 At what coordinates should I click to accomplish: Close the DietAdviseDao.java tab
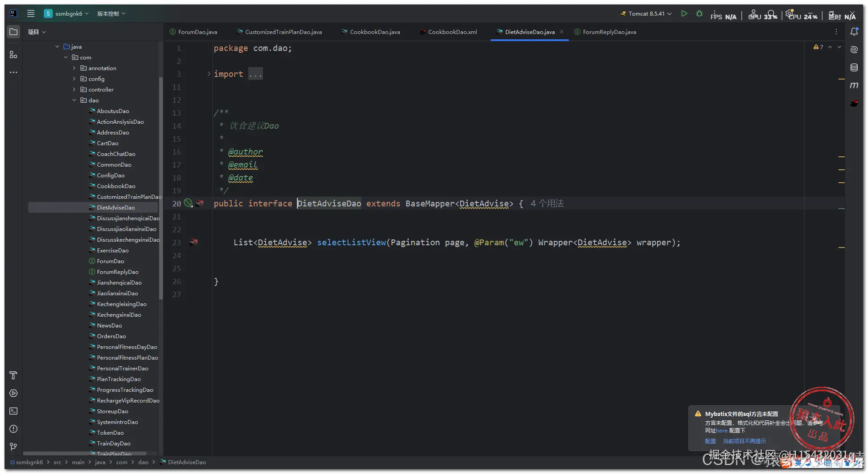point(562,32)
